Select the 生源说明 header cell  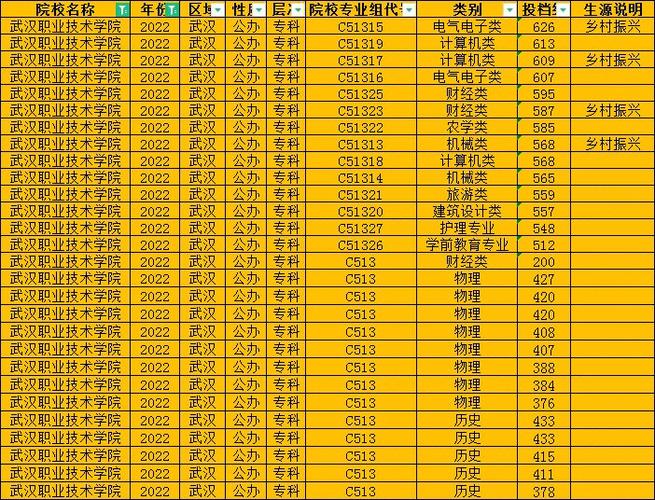(x=612, y=9)
